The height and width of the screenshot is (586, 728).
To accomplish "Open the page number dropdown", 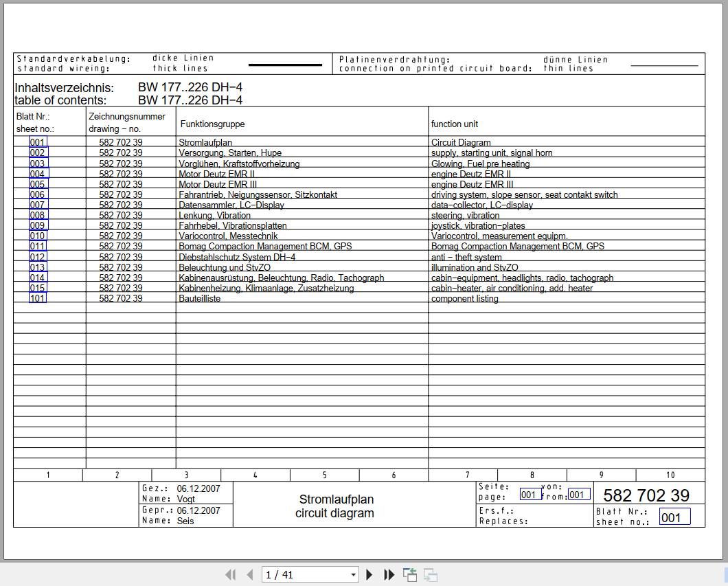I will point(354,575).
